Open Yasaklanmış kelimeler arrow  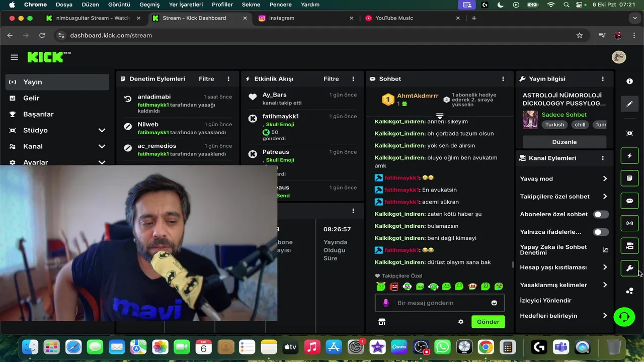pos(605,285)
